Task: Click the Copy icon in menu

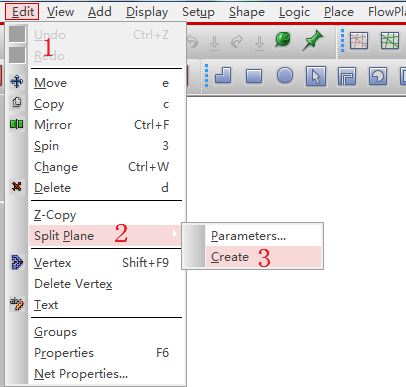Action: click(x=17, y=102)
